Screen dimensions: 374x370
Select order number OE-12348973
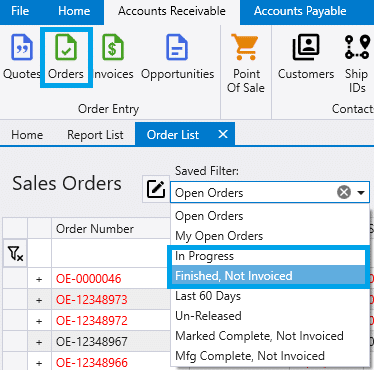[x=92, y=300]
